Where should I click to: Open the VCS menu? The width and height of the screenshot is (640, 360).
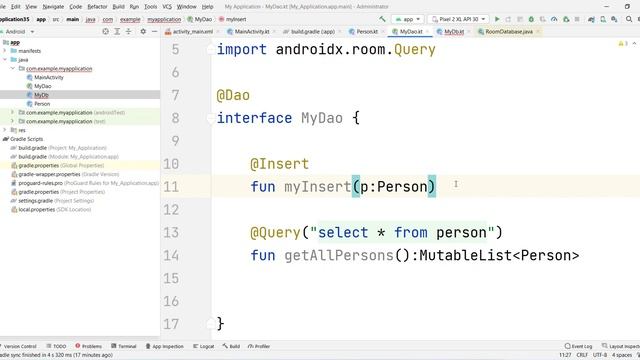pyautogui.click(x=167, y=7)
